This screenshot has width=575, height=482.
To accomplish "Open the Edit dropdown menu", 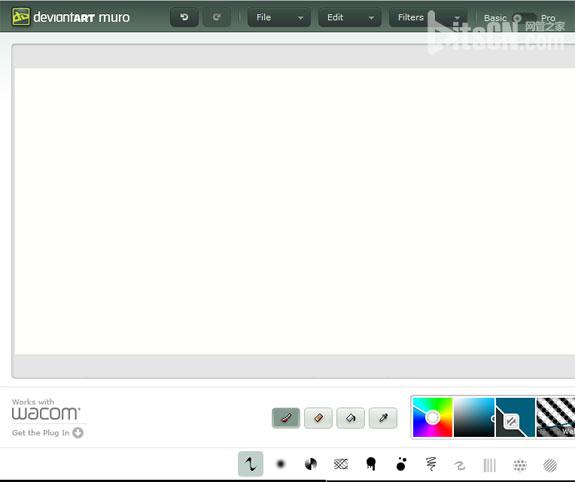I will 350,17.
